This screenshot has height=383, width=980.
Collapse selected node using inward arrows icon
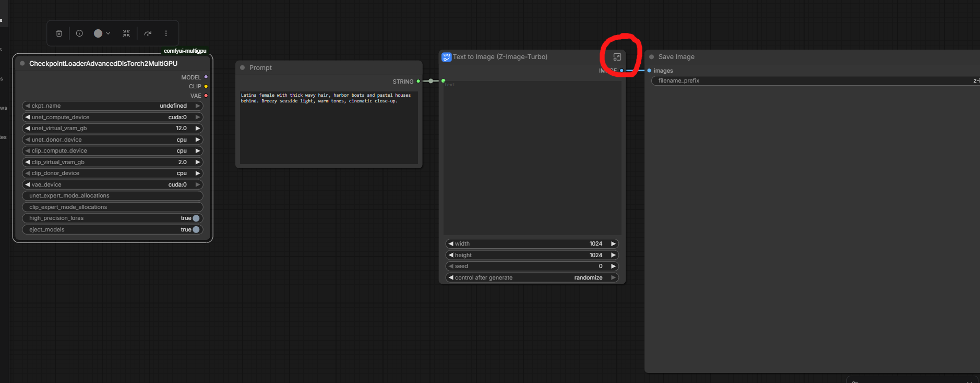(126, 33)
